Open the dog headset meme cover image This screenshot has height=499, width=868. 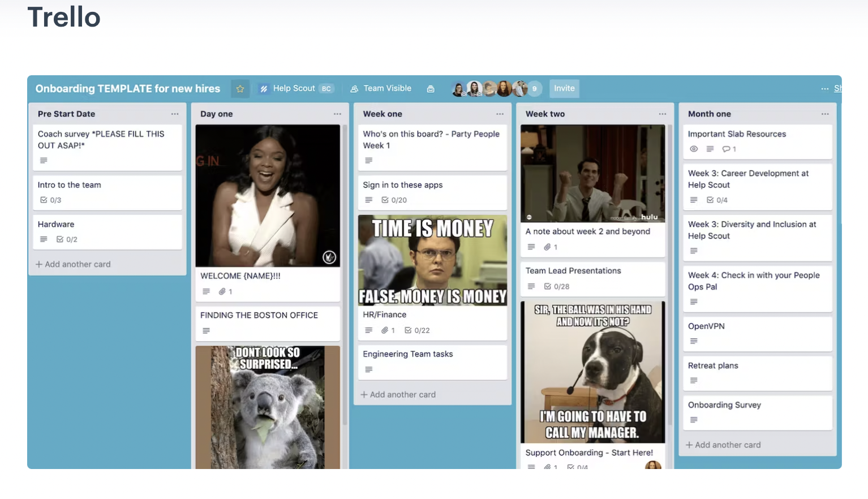point(593,372)
